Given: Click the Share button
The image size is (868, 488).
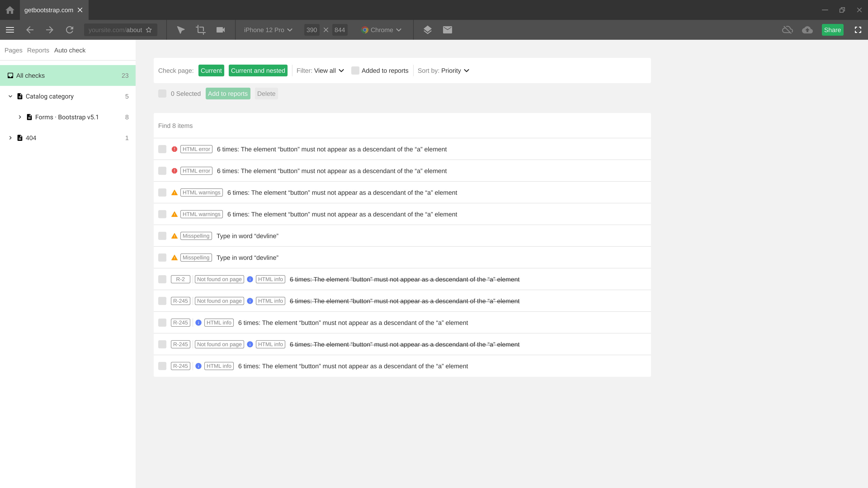Looking at the screenshot, I should [x=833, y=30].
